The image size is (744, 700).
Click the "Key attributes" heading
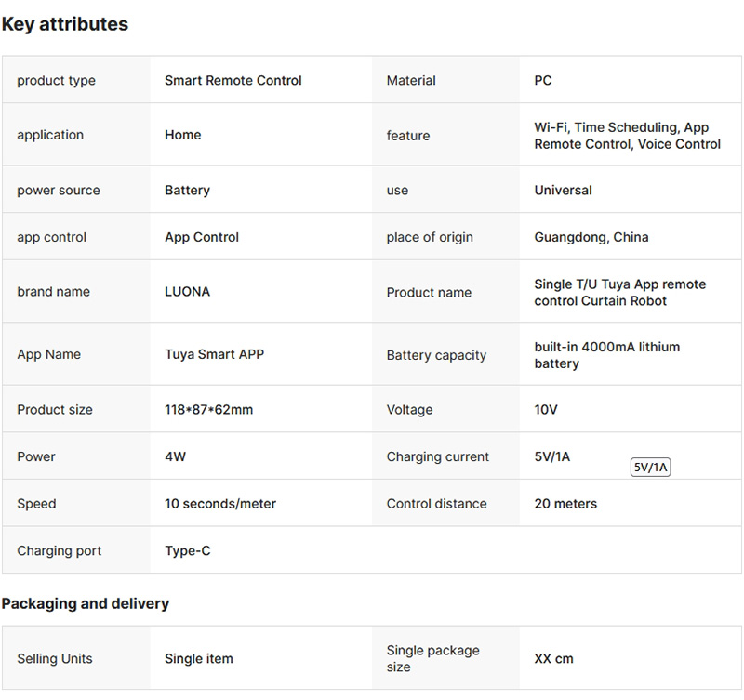click(65, 24)
